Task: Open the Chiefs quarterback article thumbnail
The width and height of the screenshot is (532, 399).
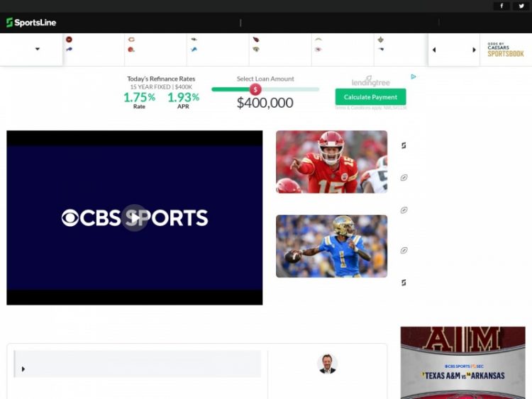Action: coord(331,162)
